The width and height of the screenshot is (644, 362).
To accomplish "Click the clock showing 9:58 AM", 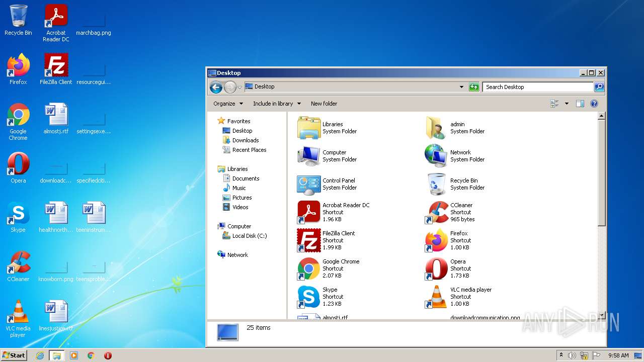I will (618, 355).
